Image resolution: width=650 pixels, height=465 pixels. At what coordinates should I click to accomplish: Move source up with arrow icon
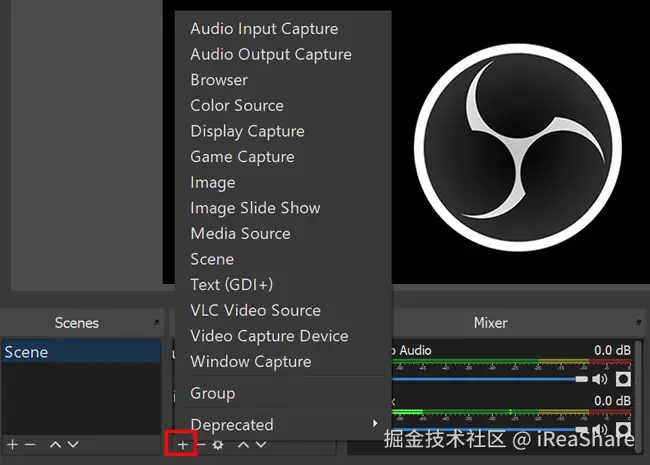(243, 445)
